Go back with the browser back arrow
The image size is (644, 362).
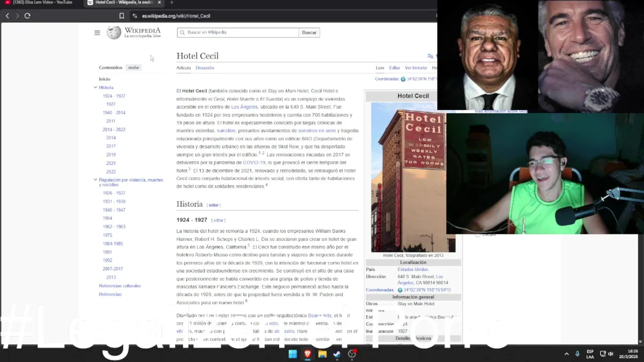pyautogui.click(x=7, y=16)
